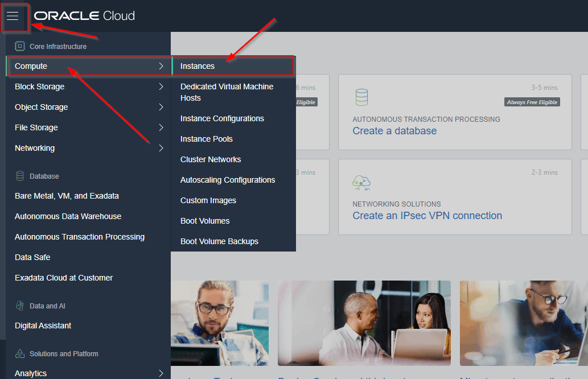The height and width of the screenshot is (379, 588).
Task: Click the Networking Solutions cloud icon
Action: (361, 183)
